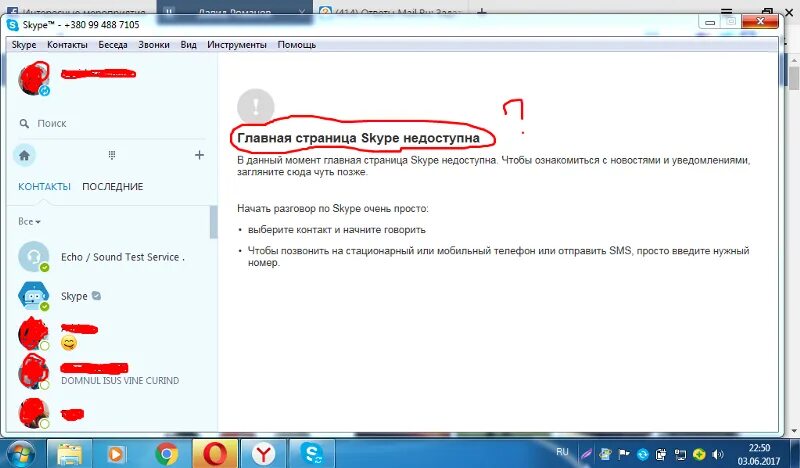The image size is (800, 468).
Task: Switch to the КОНТАКТЫ tab
Action: tap(44, 187)
